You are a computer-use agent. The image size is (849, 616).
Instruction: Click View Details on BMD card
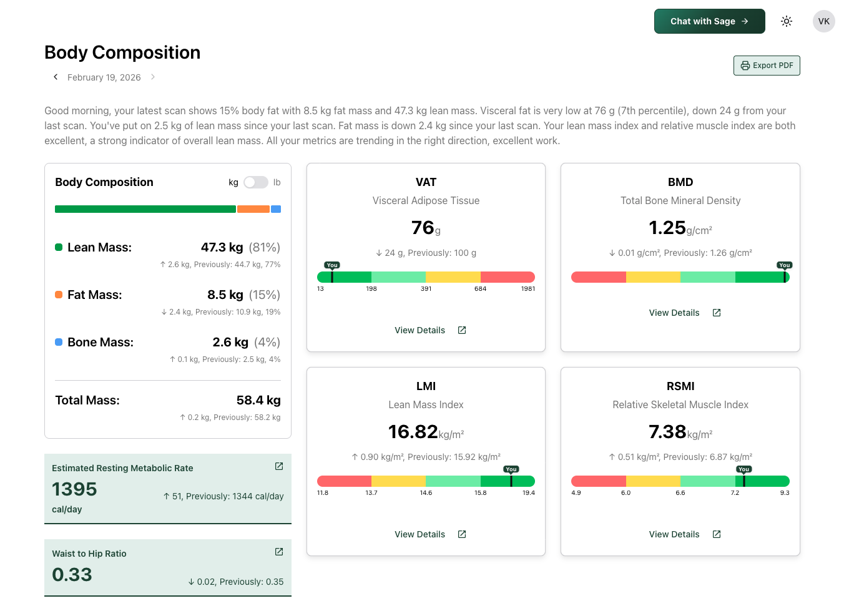(674, 313)
